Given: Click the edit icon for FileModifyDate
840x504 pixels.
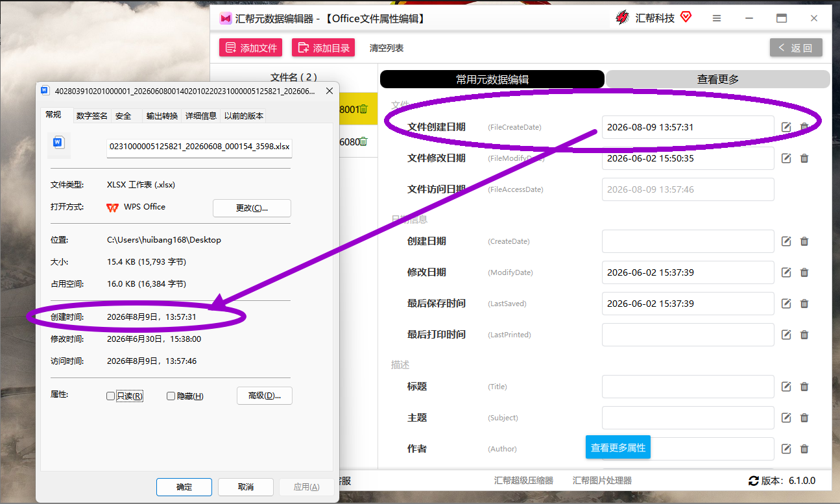Looking at the screenshot, I should (786, 158).
